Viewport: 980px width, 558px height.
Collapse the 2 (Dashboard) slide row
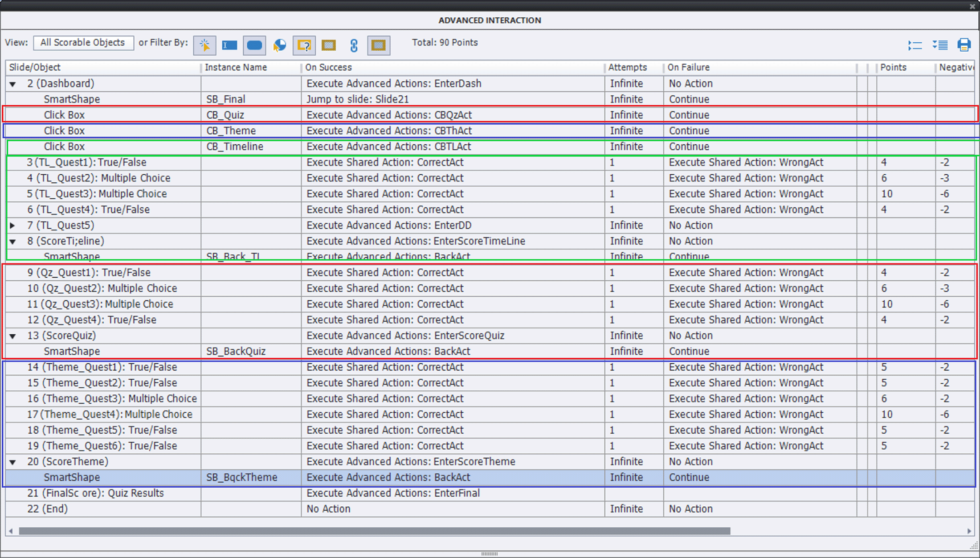point(13,84)
